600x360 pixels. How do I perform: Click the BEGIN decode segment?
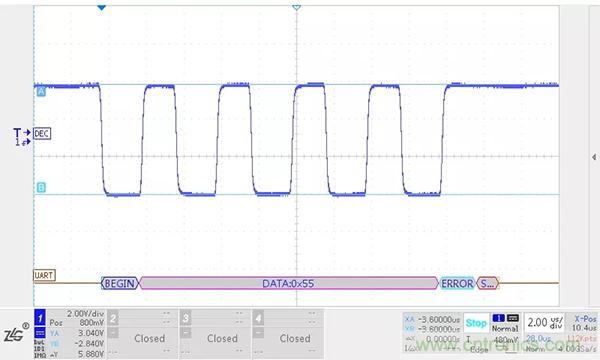coord(119,283)
